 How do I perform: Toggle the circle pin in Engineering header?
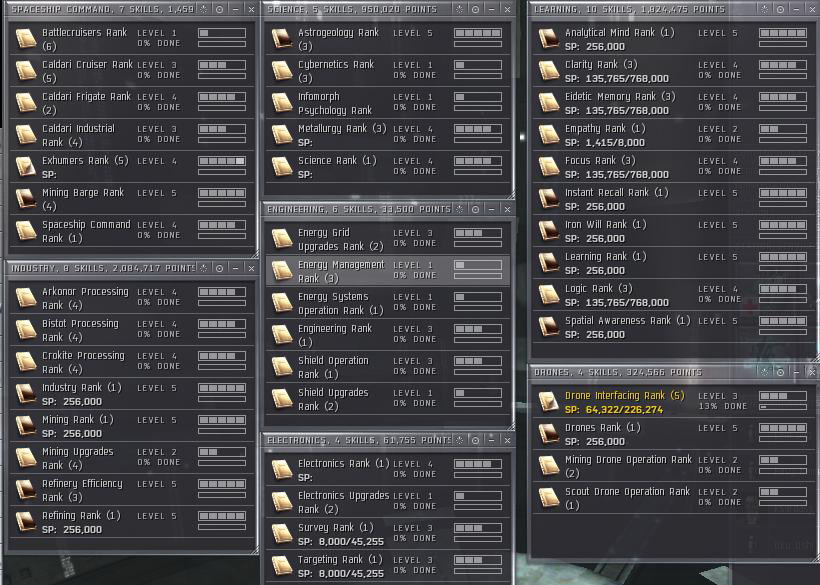click(475, 209)
